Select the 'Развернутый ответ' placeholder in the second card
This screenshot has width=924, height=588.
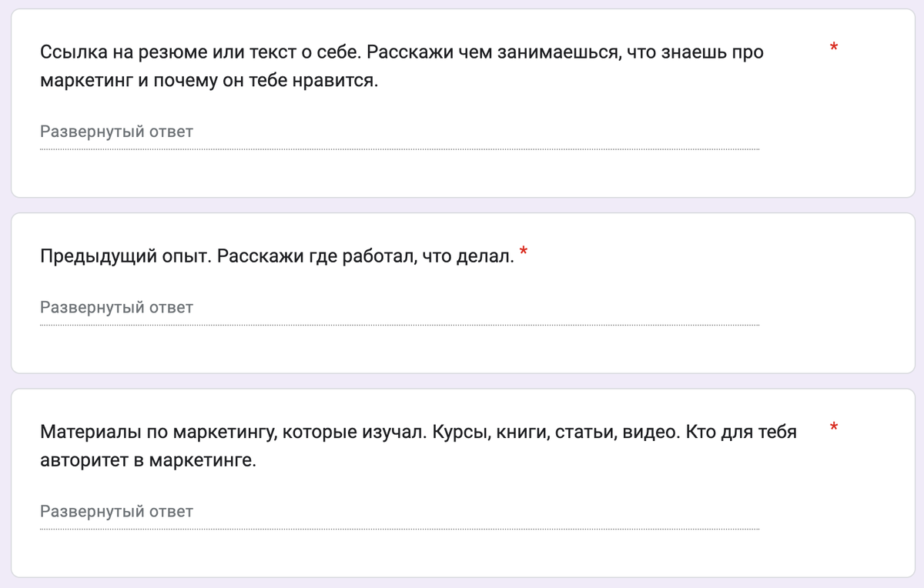pyautogui.click(x=117, y=307)
